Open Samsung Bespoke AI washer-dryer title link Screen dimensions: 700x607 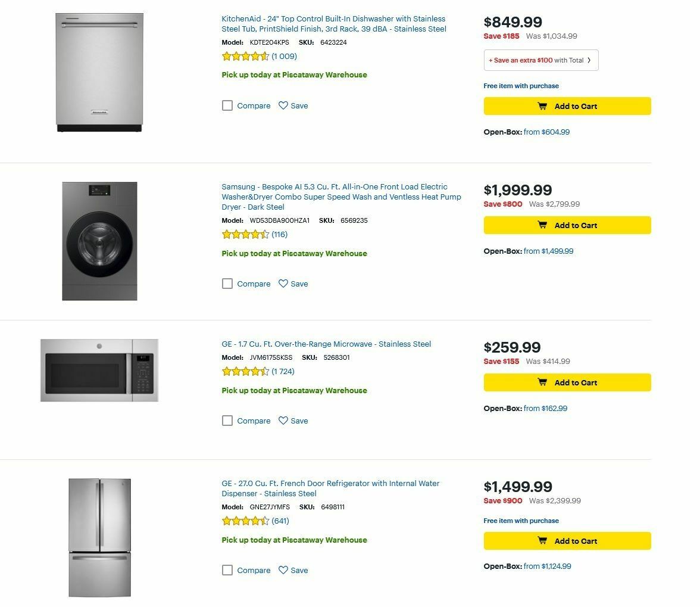click(341, 197)
